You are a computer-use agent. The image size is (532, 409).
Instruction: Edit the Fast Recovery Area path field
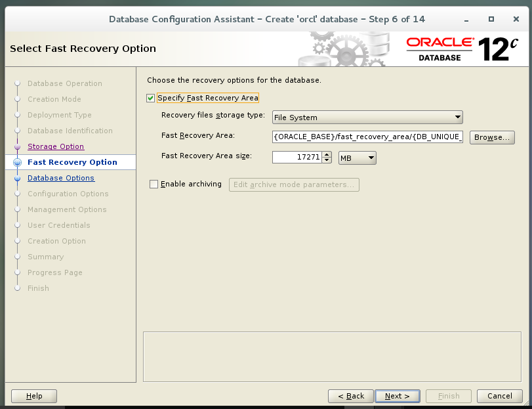(367, 137)
